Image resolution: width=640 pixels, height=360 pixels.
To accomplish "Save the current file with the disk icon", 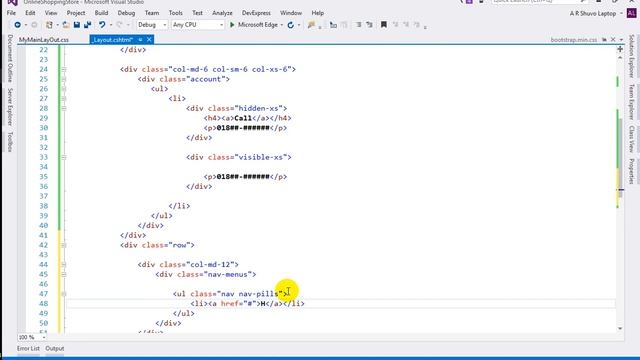I will pyautogui.click(x=77, y=25).
